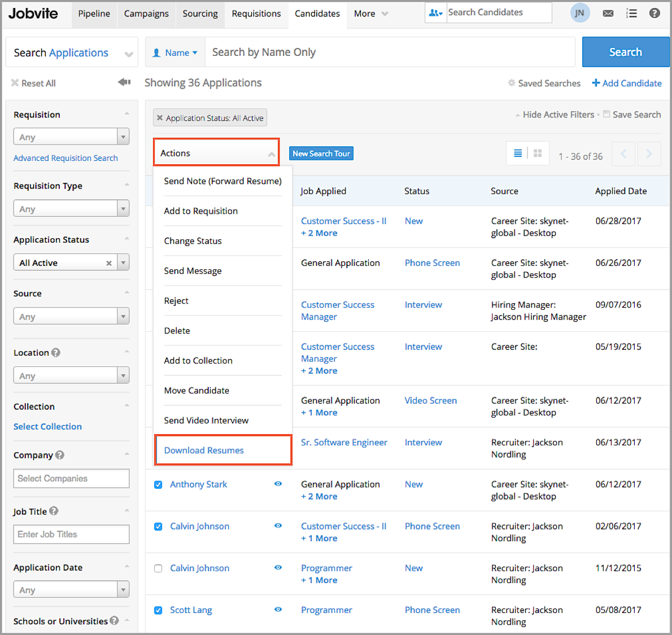Screen dimensions: 672x635
Task: Open the Requisition Type dropdown
Action: coord(71,209)
